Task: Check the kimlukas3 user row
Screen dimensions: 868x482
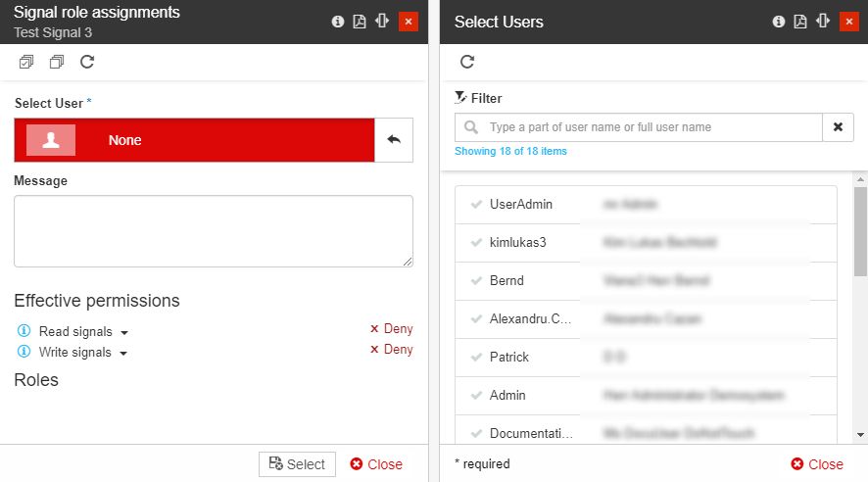Action: (477, 243)
